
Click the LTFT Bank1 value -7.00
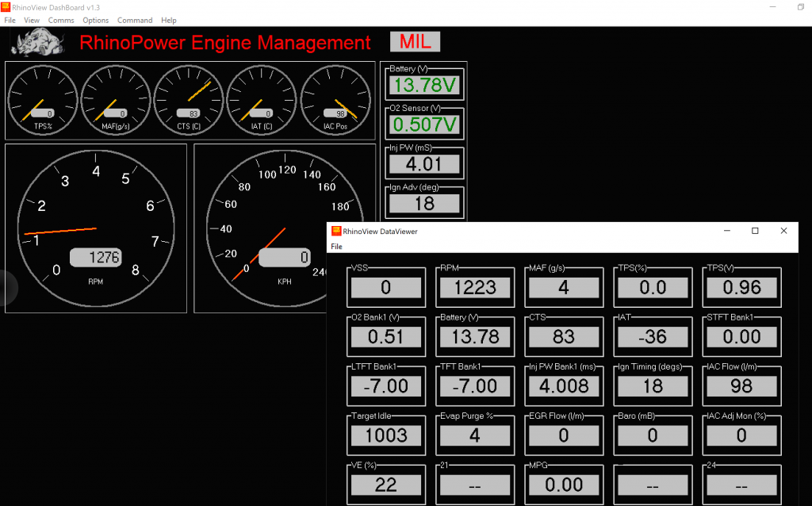386,385
